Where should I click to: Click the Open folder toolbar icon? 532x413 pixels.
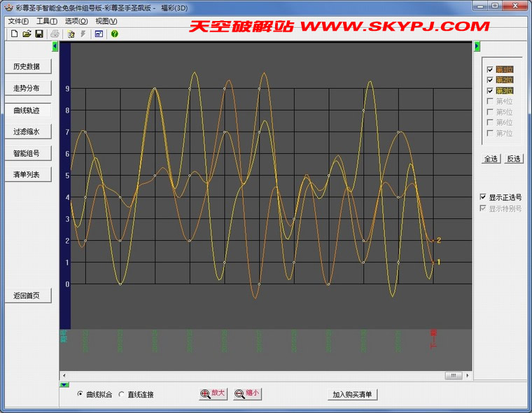(27, 34)
